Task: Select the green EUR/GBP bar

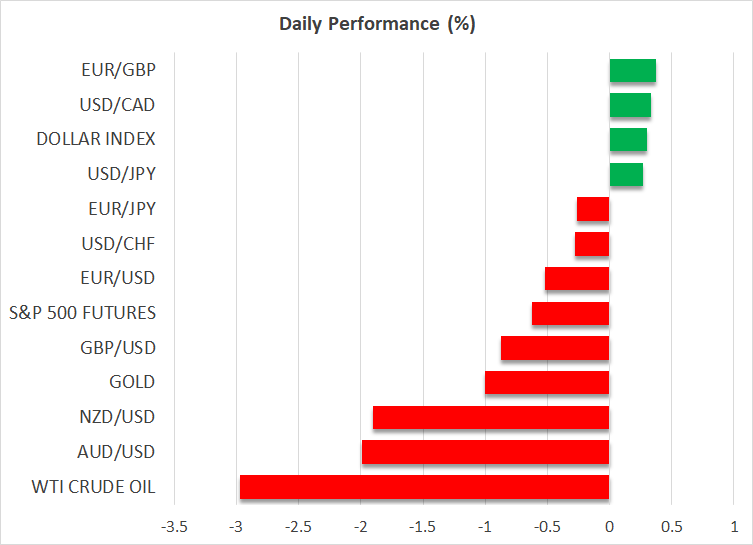Action: point(632,70)
